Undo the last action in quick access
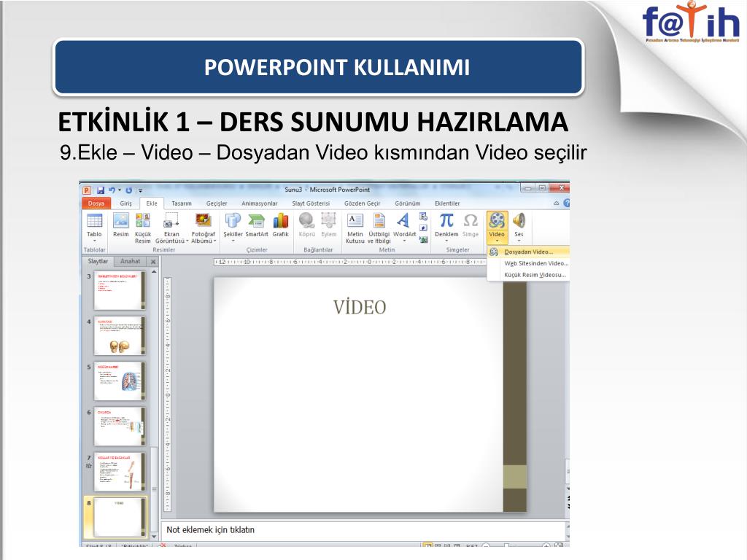The image size is (747, 560). tap(112, 190)
